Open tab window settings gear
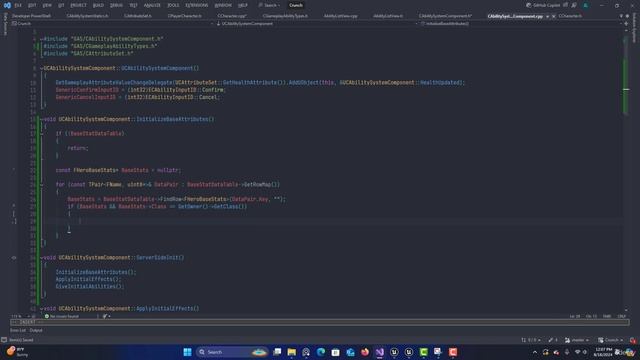The image size is (640, 360). click(x=627, y=16)
